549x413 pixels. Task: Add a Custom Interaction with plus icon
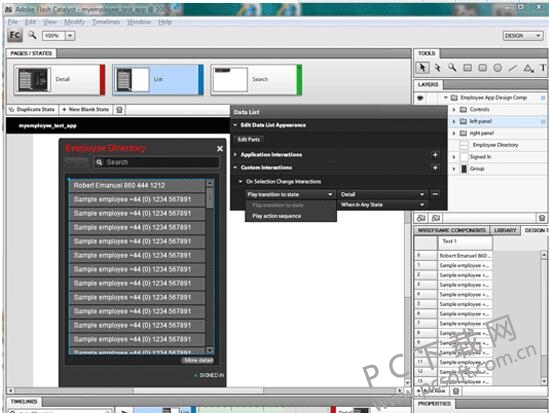coord(435,168)
